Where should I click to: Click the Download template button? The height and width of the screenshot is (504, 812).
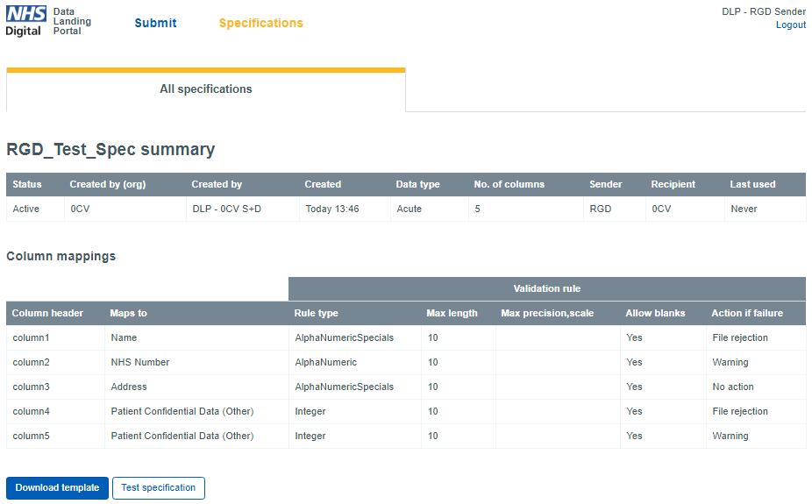click(x=57, y=488)
